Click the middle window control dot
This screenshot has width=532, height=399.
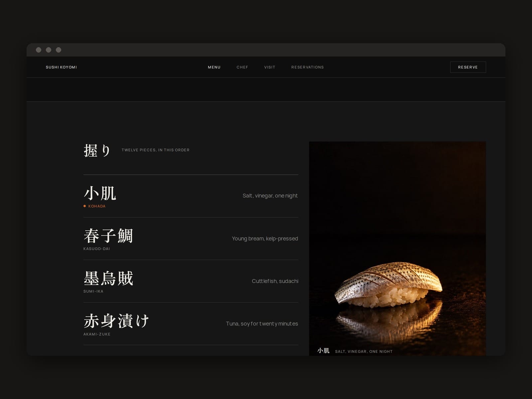pyautogui.click(x=49, y=50)
